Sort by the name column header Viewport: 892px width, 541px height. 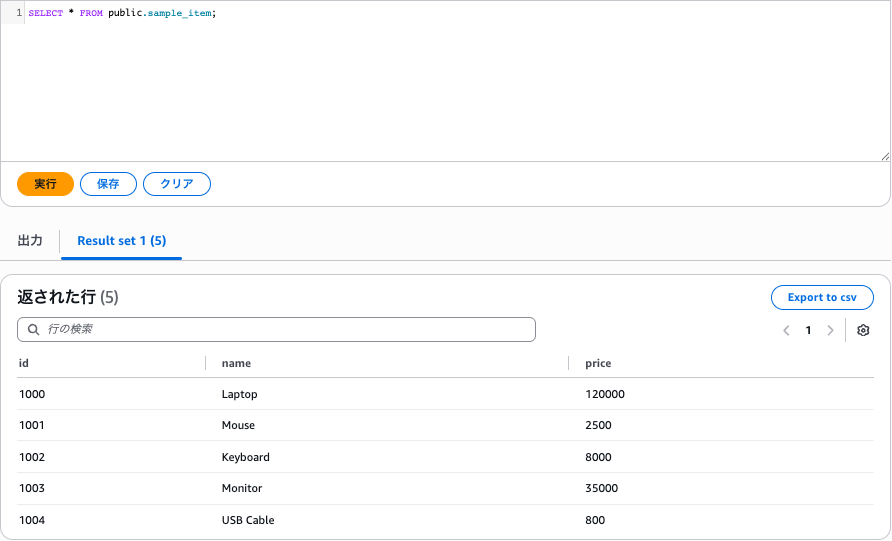point(236,363)
